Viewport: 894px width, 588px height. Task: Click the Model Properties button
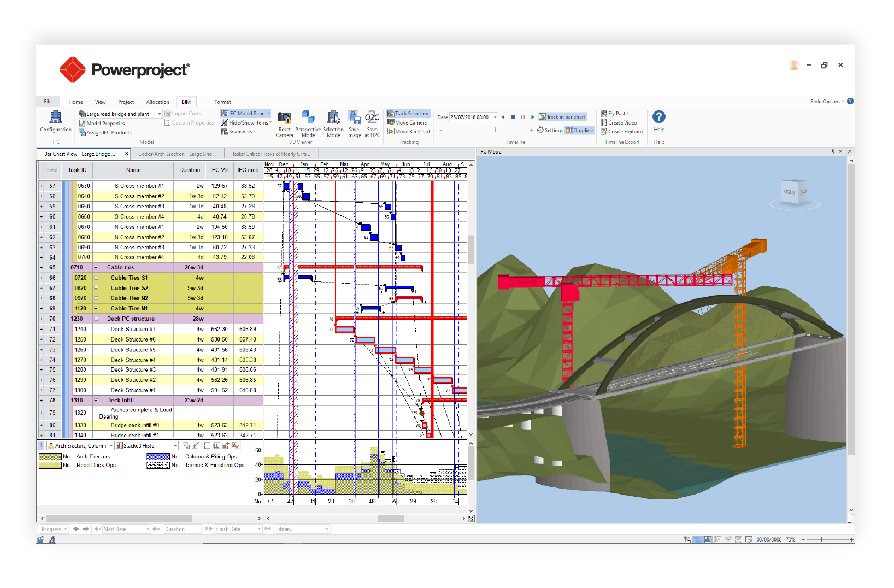105,124
